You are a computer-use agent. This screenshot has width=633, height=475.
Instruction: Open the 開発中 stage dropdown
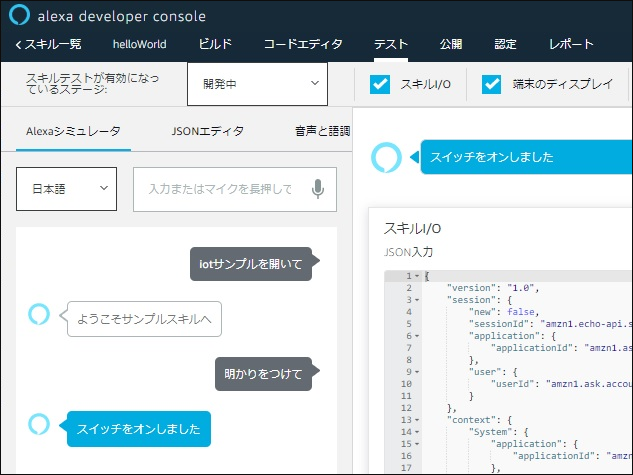click(257, 84)
